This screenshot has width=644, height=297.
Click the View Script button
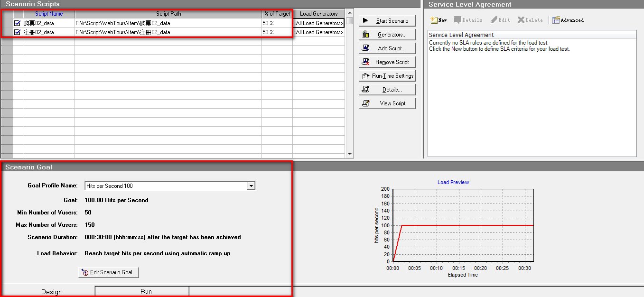point(387,103)
